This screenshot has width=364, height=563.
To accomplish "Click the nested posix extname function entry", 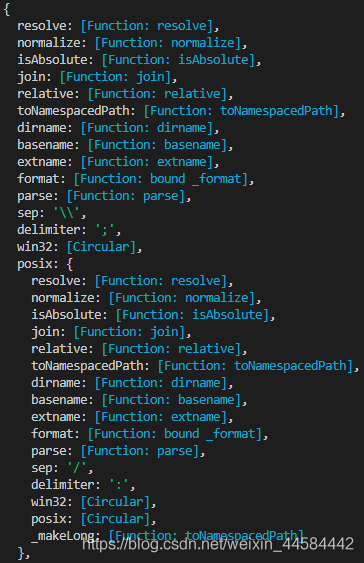I will tap(132, 417).
